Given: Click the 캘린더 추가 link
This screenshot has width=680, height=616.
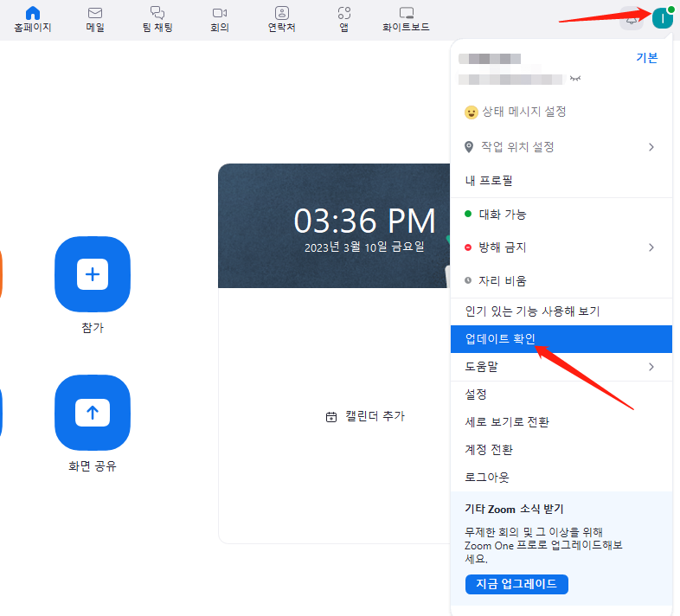Looking at the screenshot, I should (375, 416).
